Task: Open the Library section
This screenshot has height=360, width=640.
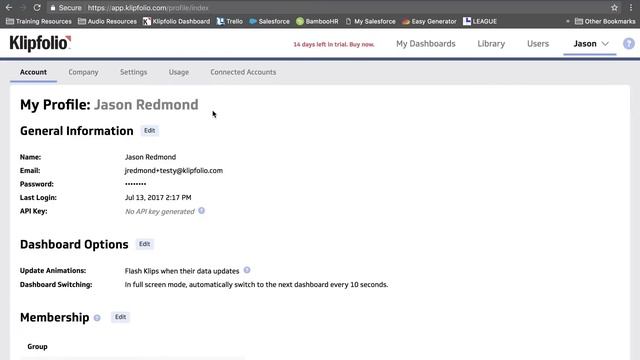Action: (491, 44)
